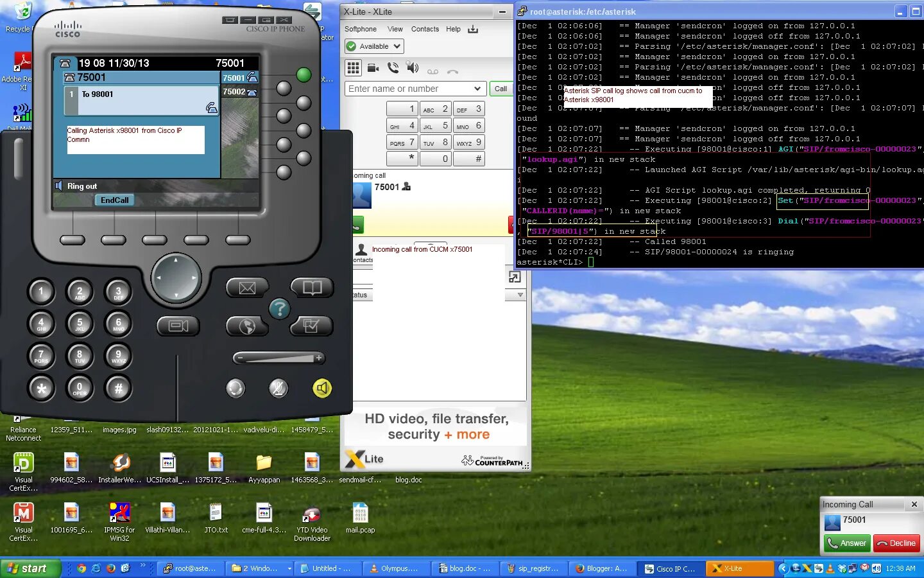Toggle the Cisco phone mute microphone button

point(278,388)
